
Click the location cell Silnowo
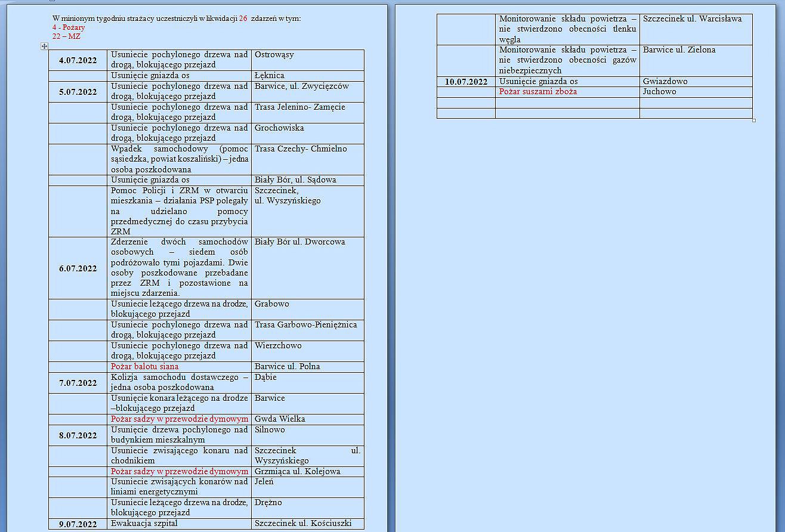(x=307, y=435)
